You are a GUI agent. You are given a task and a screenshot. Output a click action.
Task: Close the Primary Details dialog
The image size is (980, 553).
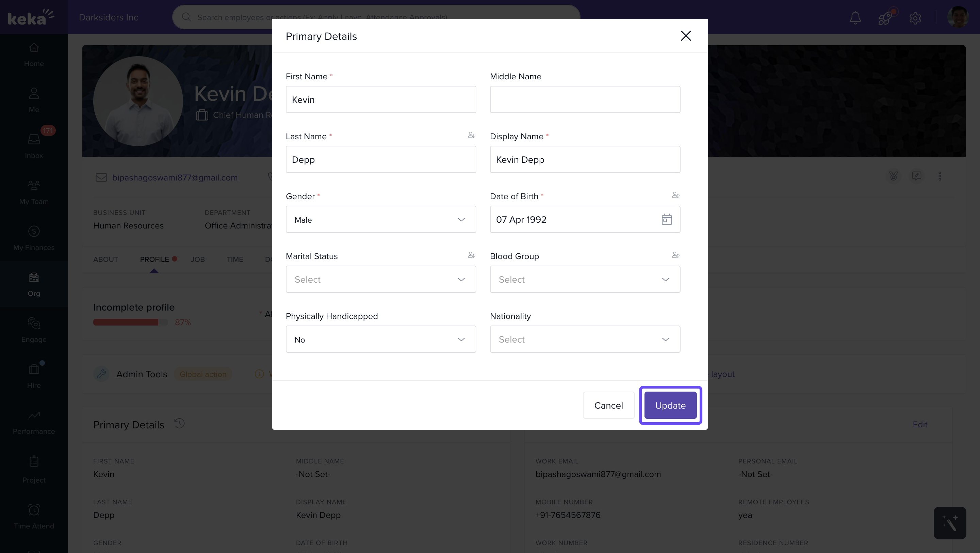click(686, 36)
